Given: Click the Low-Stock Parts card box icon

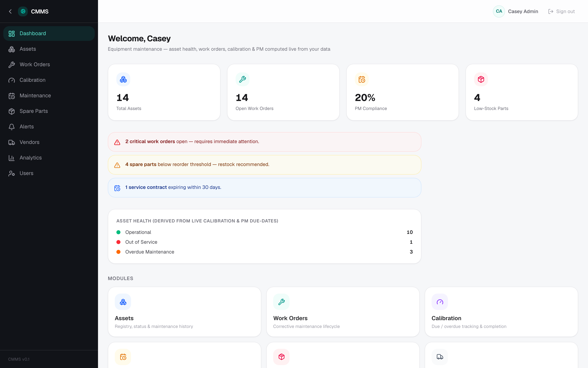Looking at the screenshot, I should [x=481, y=79].
